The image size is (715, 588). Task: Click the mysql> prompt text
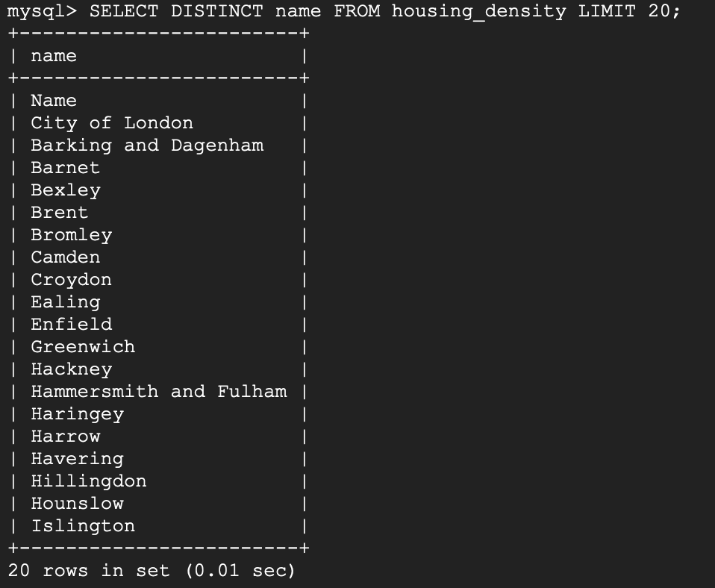(42, 11)
